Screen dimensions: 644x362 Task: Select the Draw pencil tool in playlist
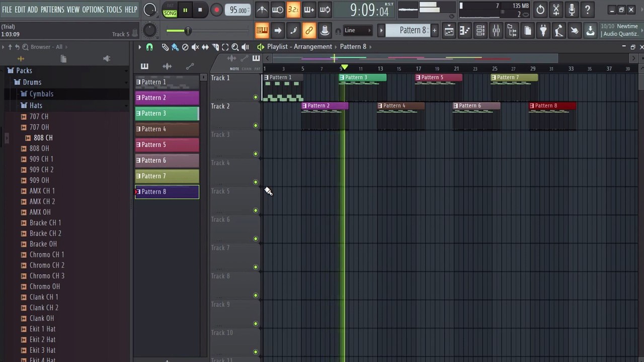click(165, 47)
